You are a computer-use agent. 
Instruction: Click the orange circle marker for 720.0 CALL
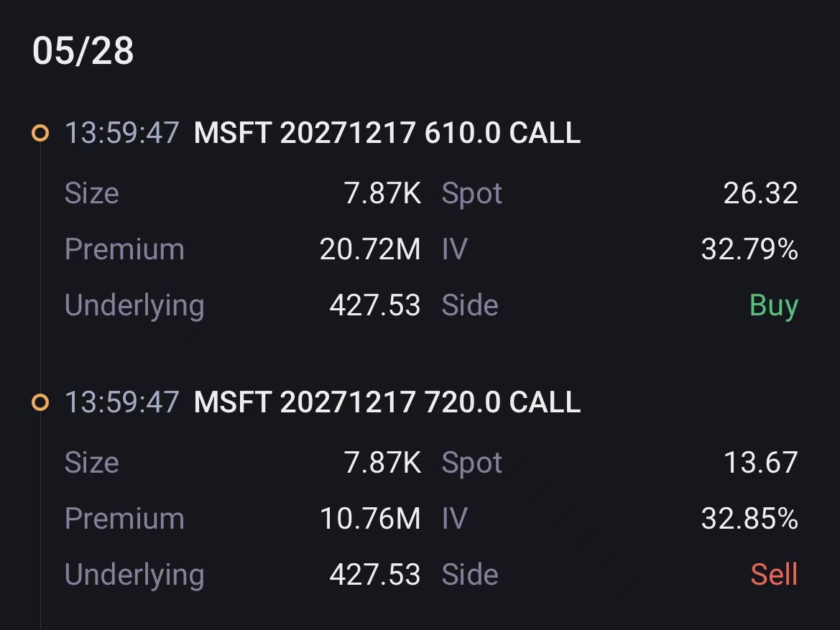tap(40, 402)
